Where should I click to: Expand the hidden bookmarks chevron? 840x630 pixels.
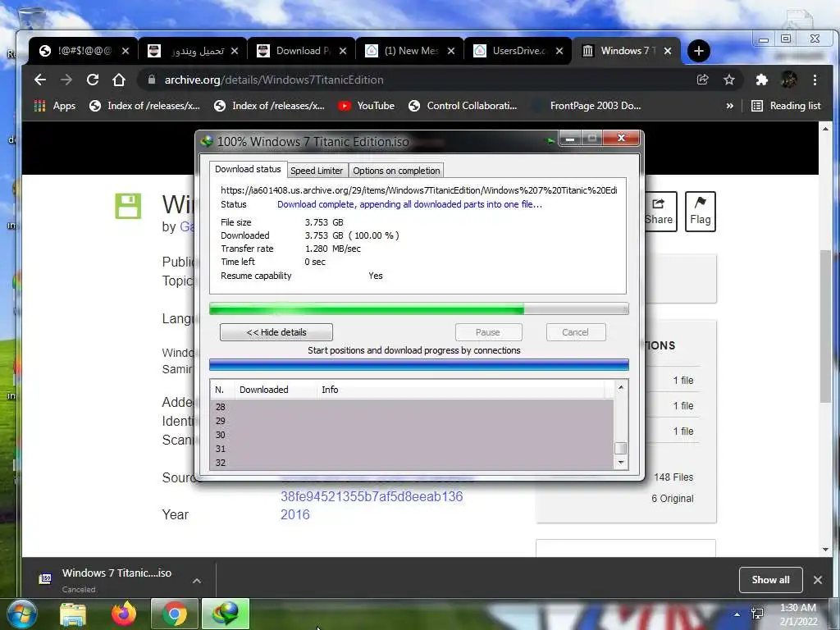click(729, 106)
